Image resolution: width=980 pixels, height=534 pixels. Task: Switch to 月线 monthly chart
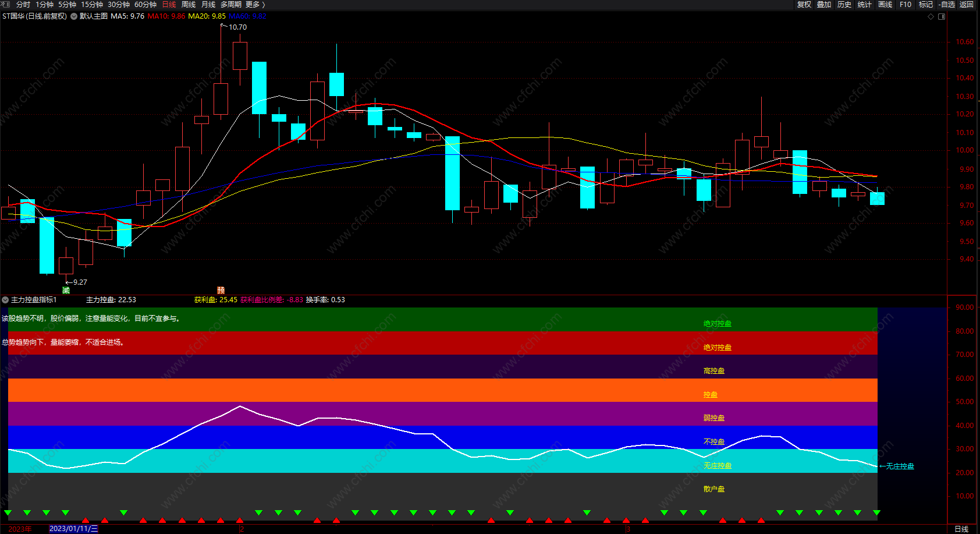pyautogui.click(x=208, y=5)
